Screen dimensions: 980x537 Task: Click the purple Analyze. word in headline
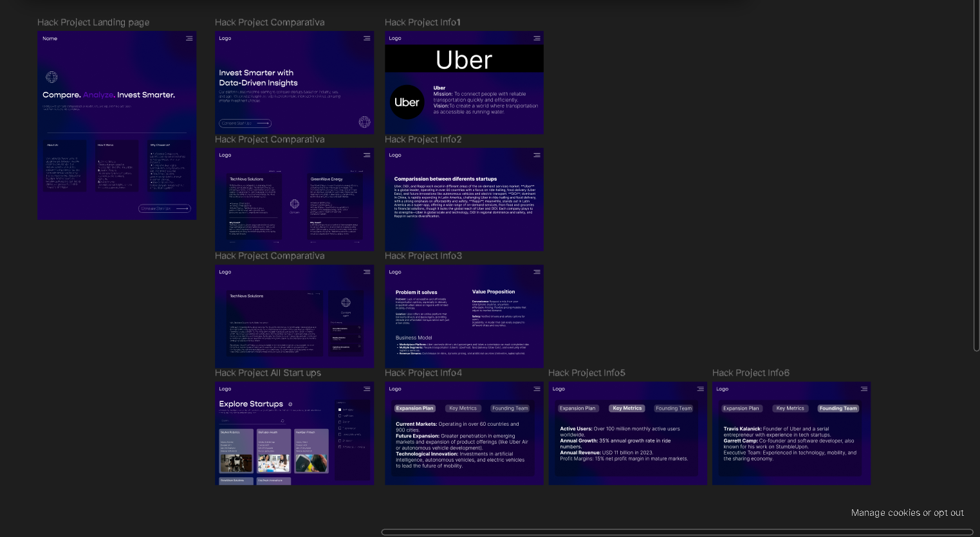click(98, 95)
